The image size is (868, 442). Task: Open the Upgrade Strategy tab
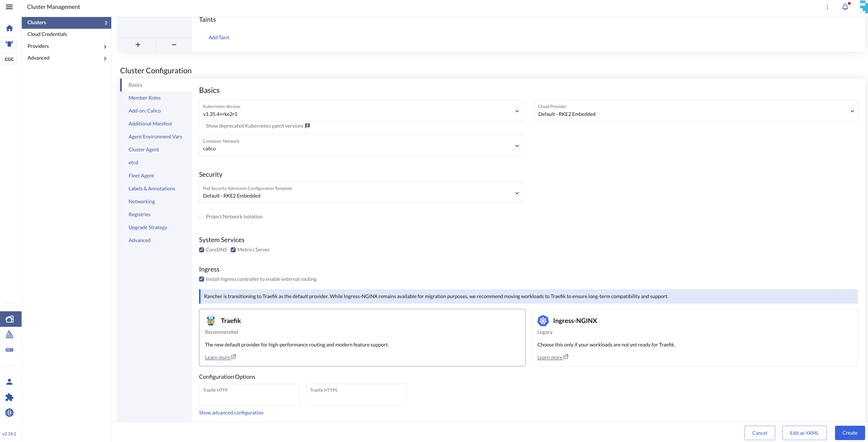point(148,227)
